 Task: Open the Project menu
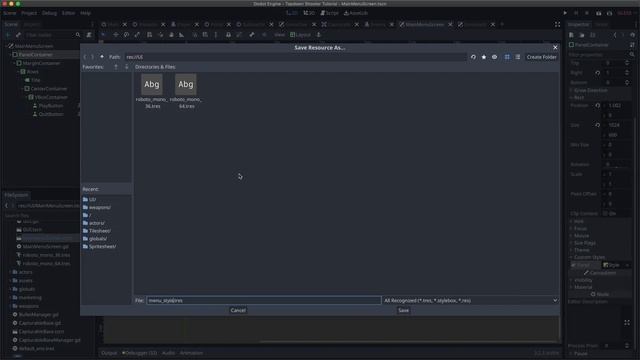click(29, 13)
